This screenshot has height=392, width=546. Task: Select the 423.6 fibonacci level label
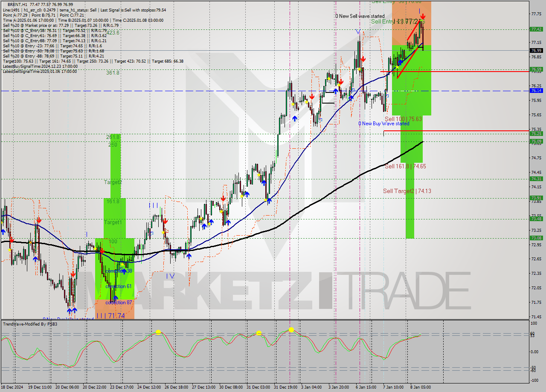113,32
